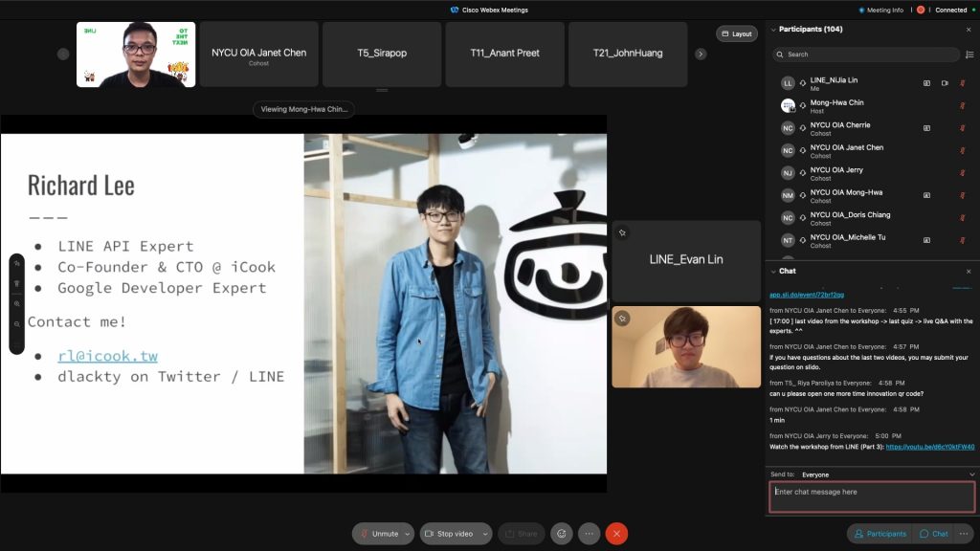Click the reactions smiley icon
Image resolution: width=980 pixels, height=551 pixels.
(x=561, y=534)
